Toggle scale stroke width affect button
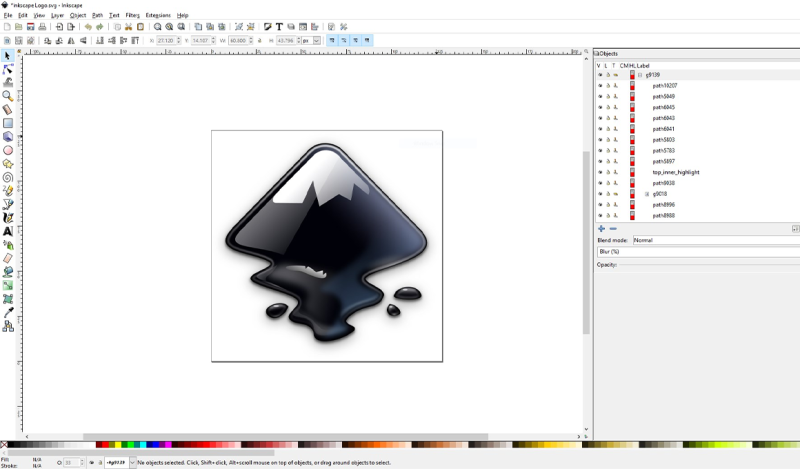This screenshot has width=800, height=469. (x=332, y=40)
